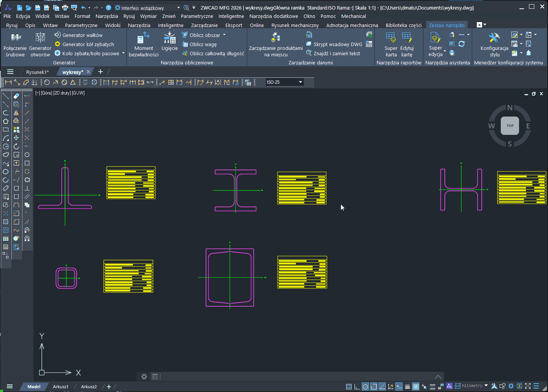Activate the Mirror modify tool
The width and height of the screenshot is (548, 392).
pyautogui.click(x=16, y=113)
